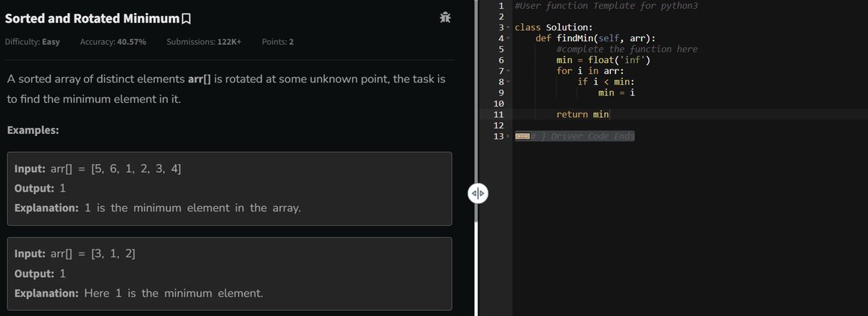The image size is (868, 316).
Task: Click the panel splitter arrows handle
Action: point(478,194)
